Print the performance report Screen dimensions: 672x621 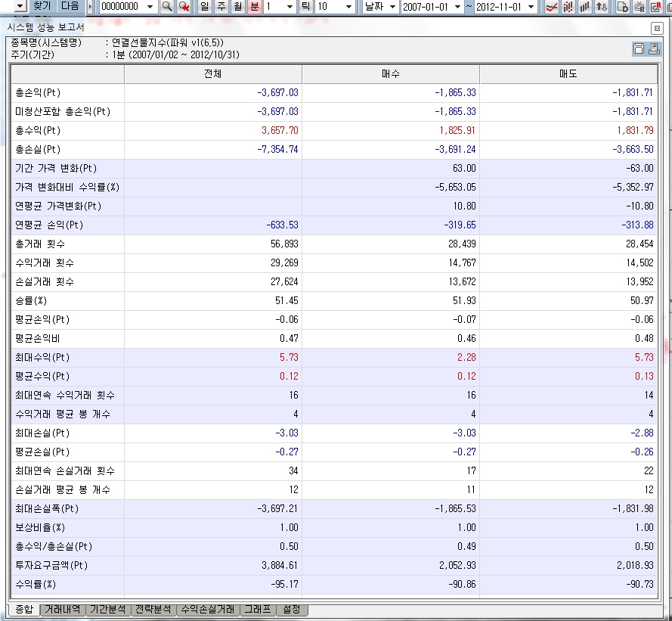(x=653, y=49)
